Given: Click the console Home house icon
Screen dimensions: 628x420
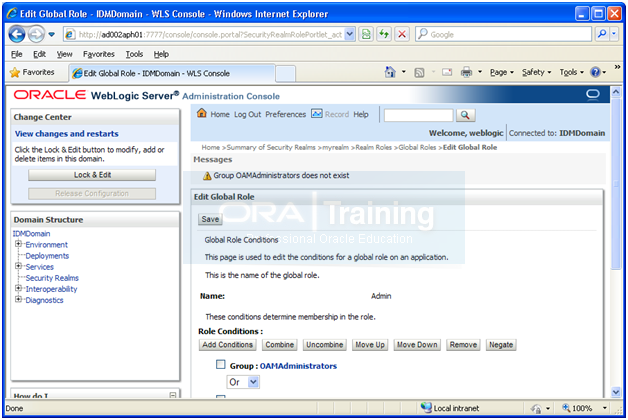Looking at the screenshot, I should pyautogui.click(x=202, y=113).
